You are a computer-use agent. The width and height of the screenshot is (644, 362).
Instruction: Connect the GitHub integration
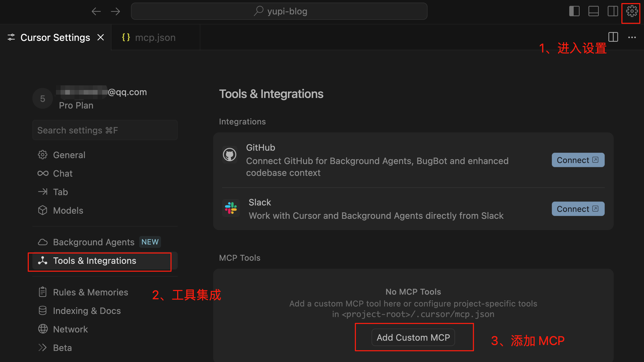pyautogui.click(x=578, y=160)
